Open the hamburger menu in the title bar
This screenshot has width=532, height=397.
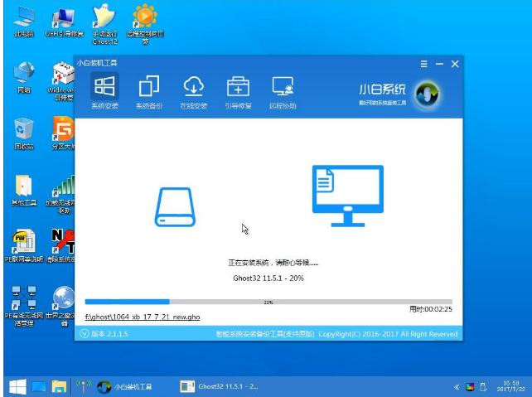(424, 64)
